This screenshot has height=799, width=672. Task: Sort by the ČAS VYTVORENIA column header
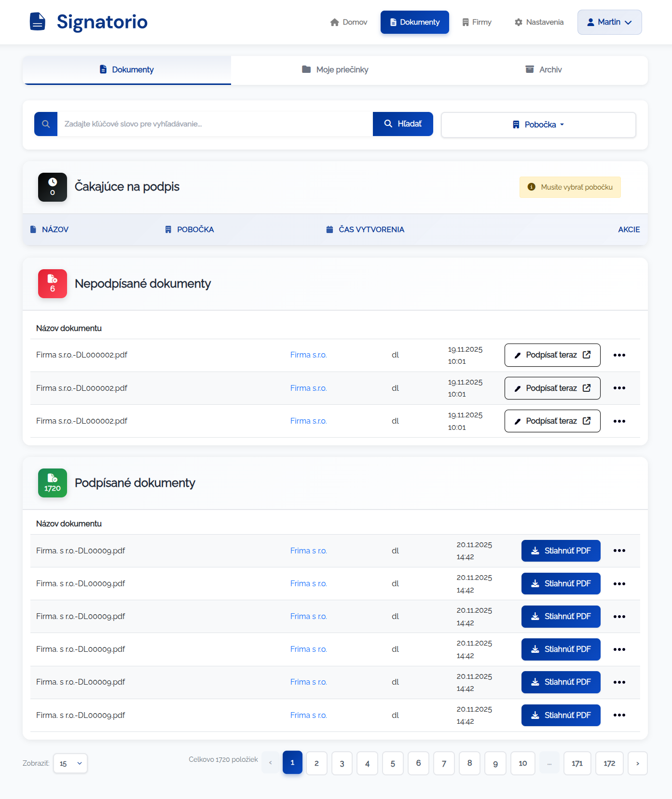pos(365,230)
